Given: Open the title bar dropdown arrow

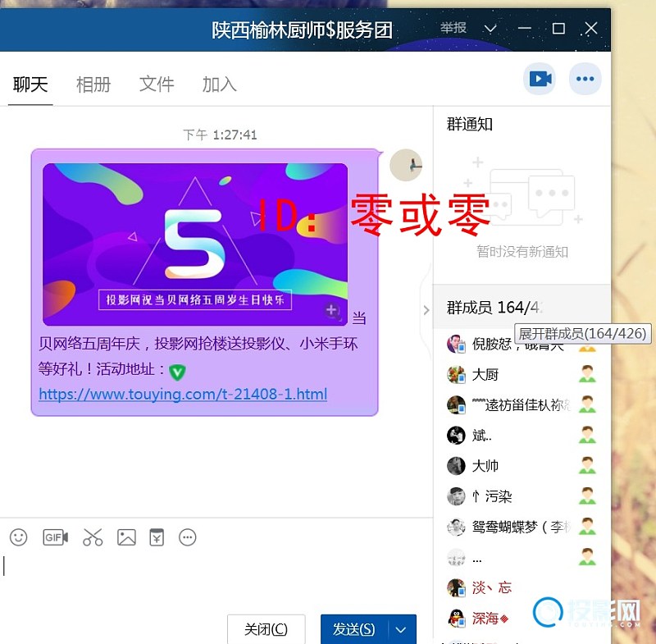Looking at the screenshot, I should click(x=490, y=29).
